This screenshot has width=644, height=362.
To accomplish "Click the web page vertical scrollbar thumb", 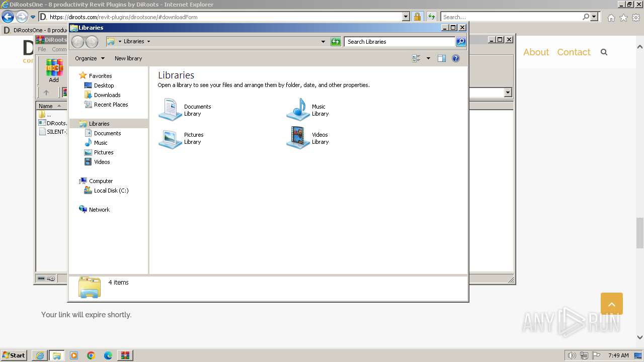I will pyautogui.click(x=639, y=233).
